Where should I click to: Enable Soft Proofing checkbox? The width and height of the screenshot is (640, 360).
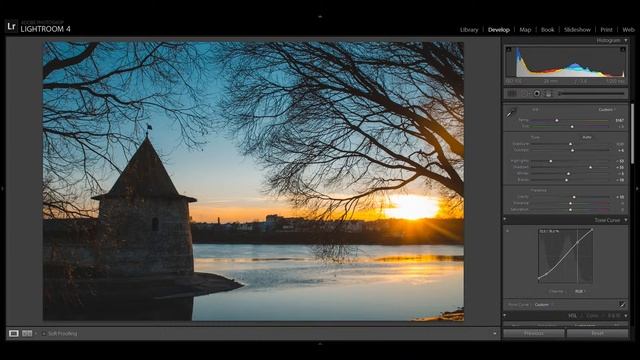44,333
